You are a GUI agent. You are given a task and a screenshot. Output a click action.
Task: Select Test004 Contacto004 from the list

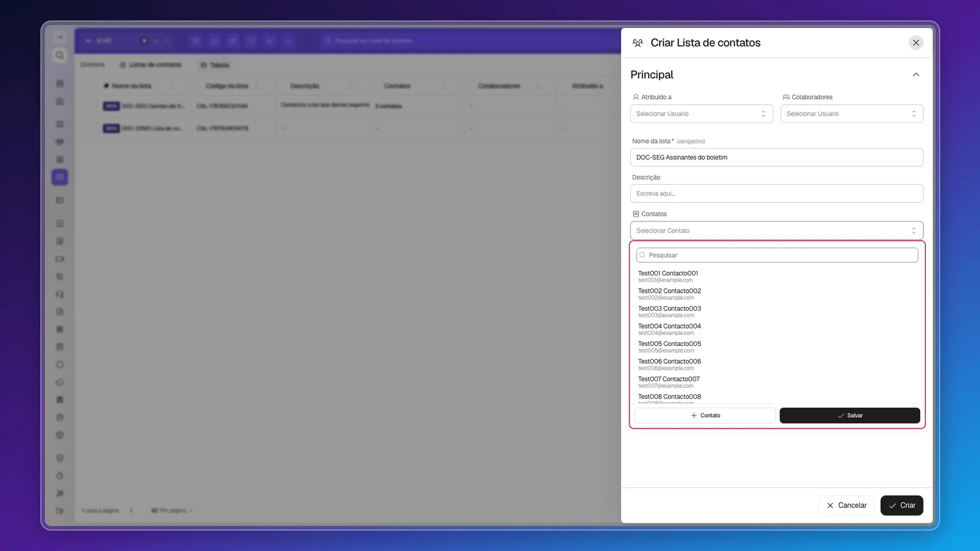point(776,329)
